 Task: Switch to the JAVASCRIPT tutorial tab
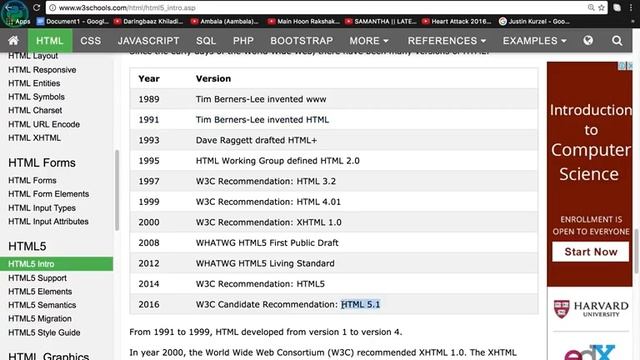tap(149, 40)
